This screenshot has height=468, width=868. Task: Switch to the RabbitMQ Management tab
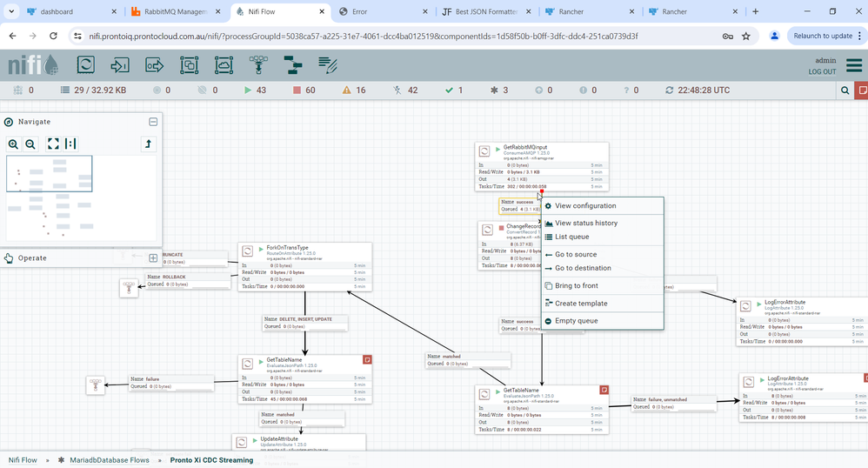point(176,11)
